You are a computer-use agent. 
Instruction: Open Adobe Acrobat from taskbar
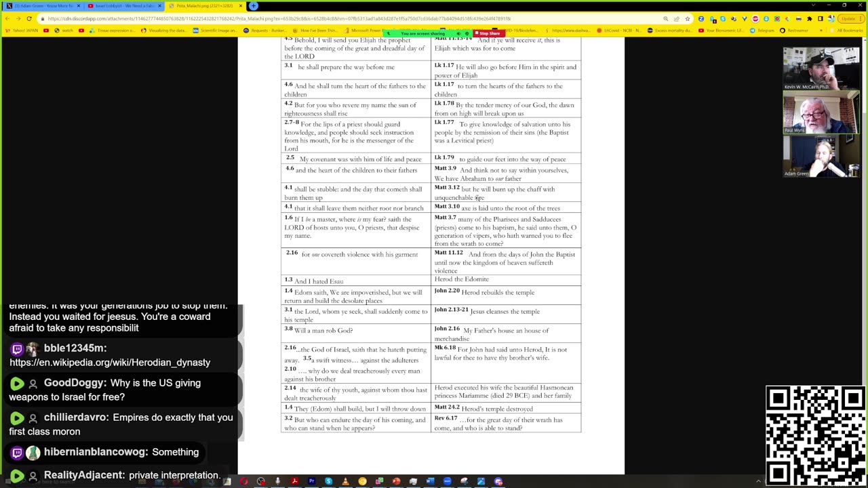[x=294, y=481]
